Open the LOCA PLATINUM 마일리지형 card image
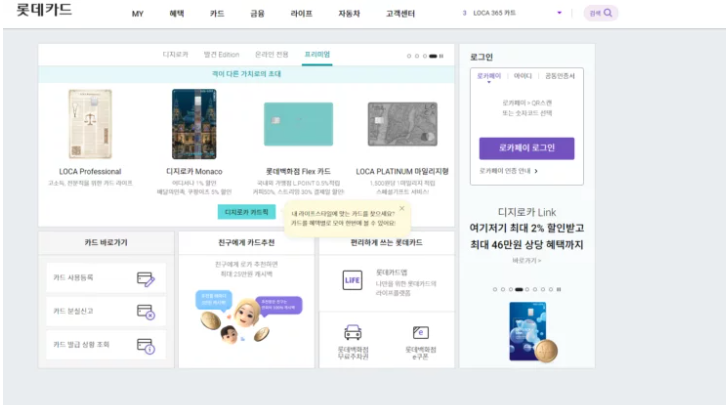The width and height of the screenshot is (726, 405). 402,124
